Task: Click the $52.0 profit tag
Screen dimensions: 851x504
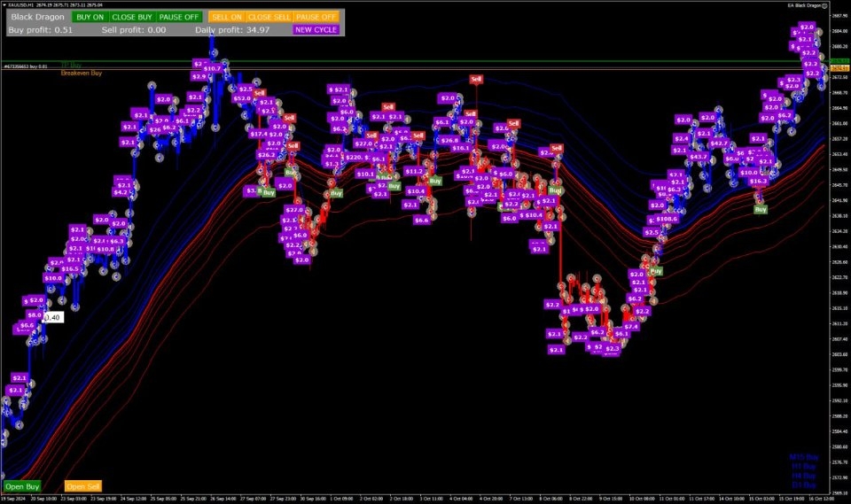Action: (x=242, y=98)
